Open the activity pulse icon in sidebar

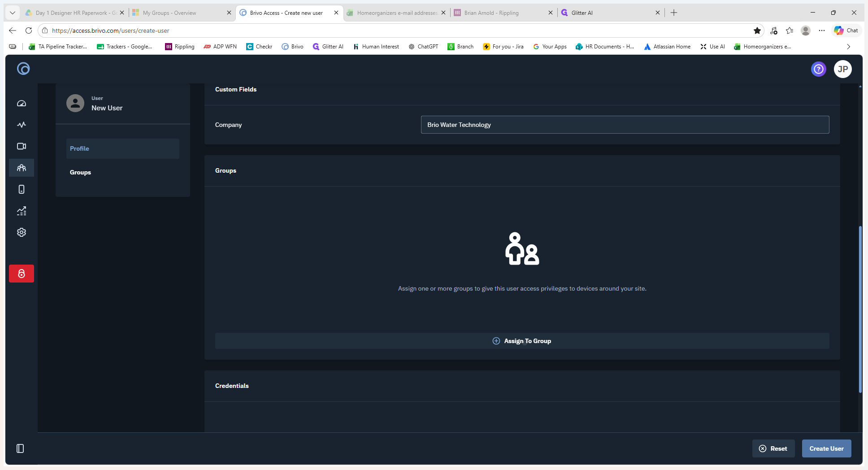(22, 125)
